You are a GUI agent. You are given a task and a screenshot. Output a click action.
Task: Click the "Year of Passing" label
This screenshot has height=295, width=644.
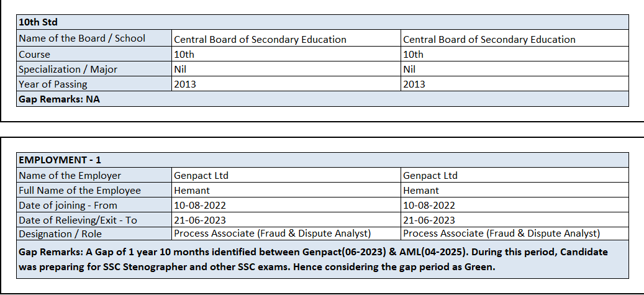(53, 84)
